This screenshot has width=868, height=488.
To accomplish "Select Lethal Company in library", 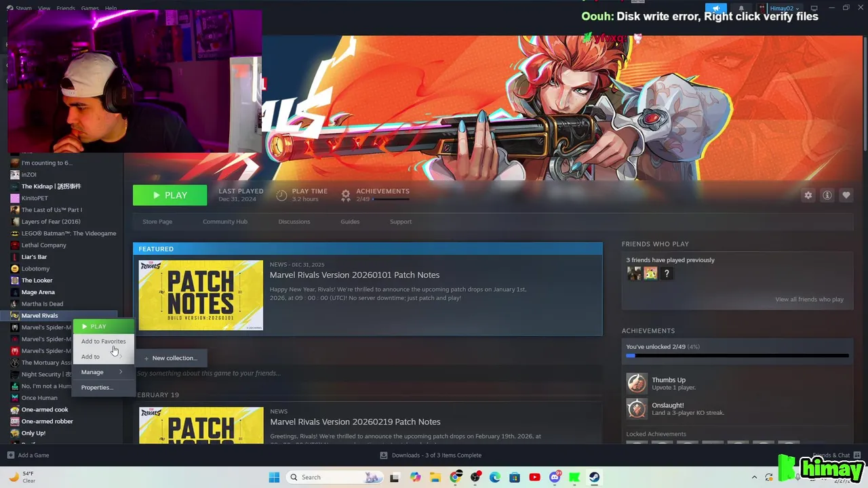I will pos(44,245).
